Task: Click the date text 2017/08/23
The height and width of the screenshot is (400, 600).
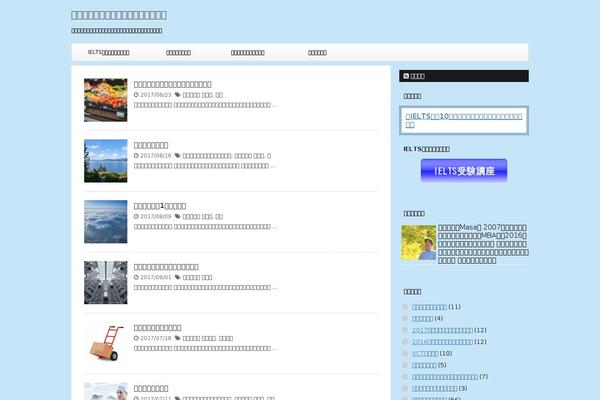Action: point(156,95)
